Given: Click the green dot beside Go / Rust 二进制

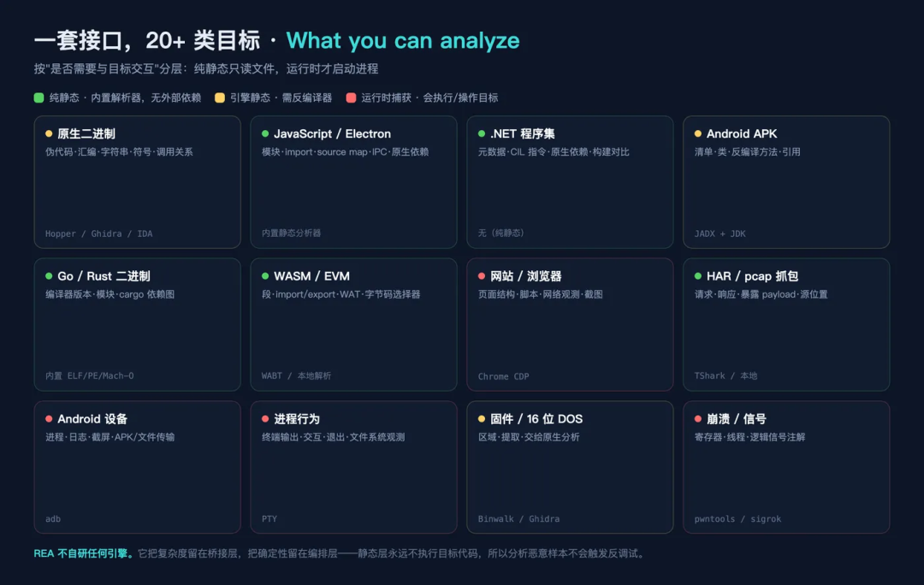Looking at the screenshot, I should coord(49,276).
